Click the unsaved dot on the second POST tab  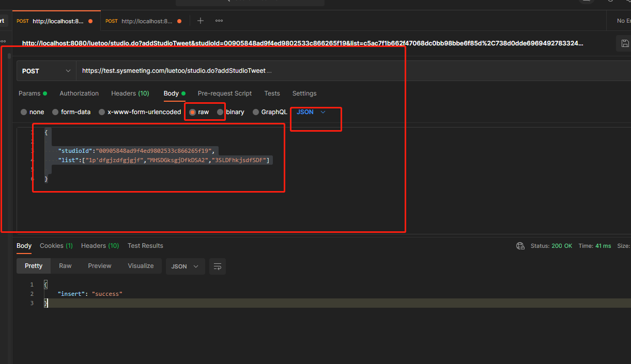coord(179,21)
